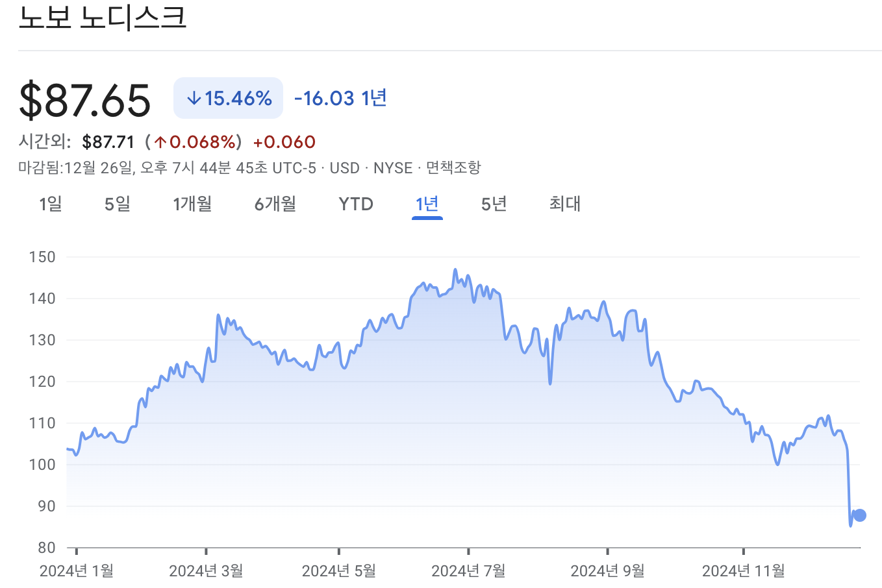Click the -16.03 1년 change text

pos(340,97)
